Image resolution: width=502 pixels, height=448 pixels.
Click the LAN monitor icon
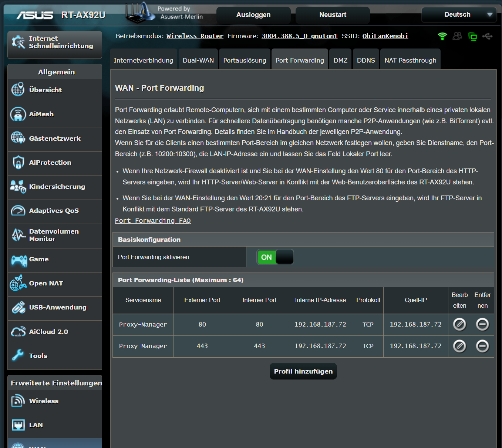click(x=18, y=425)
